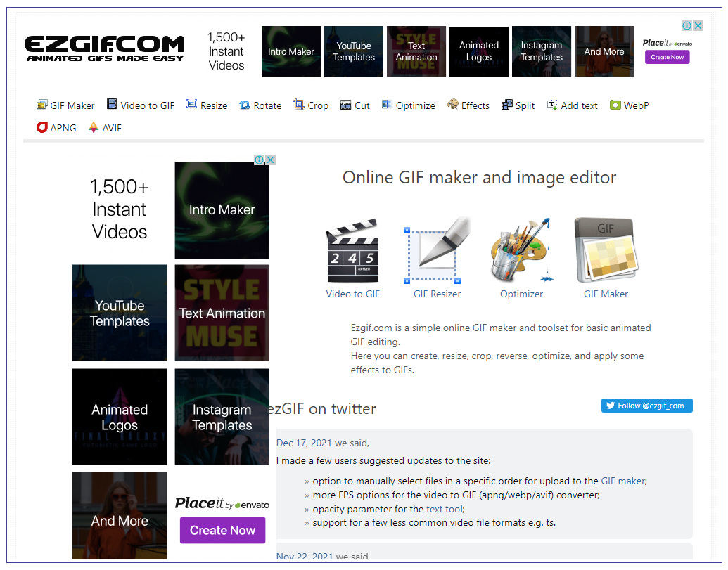The image size is (728, 570).
Task: Click the GIF Resizer knife icon
Action: (438, 250)
